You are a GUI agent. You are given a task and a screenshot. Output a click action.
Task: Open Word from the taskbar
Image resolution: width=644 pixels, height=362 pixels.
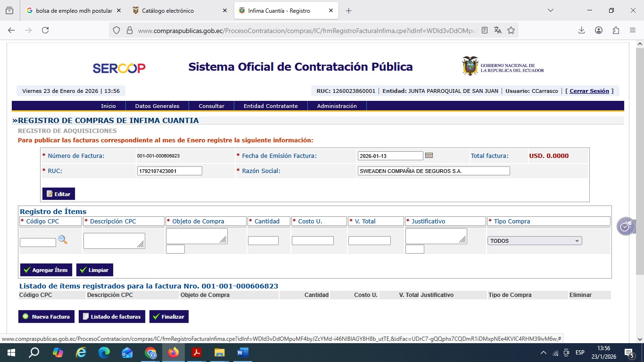pos(242,353)
